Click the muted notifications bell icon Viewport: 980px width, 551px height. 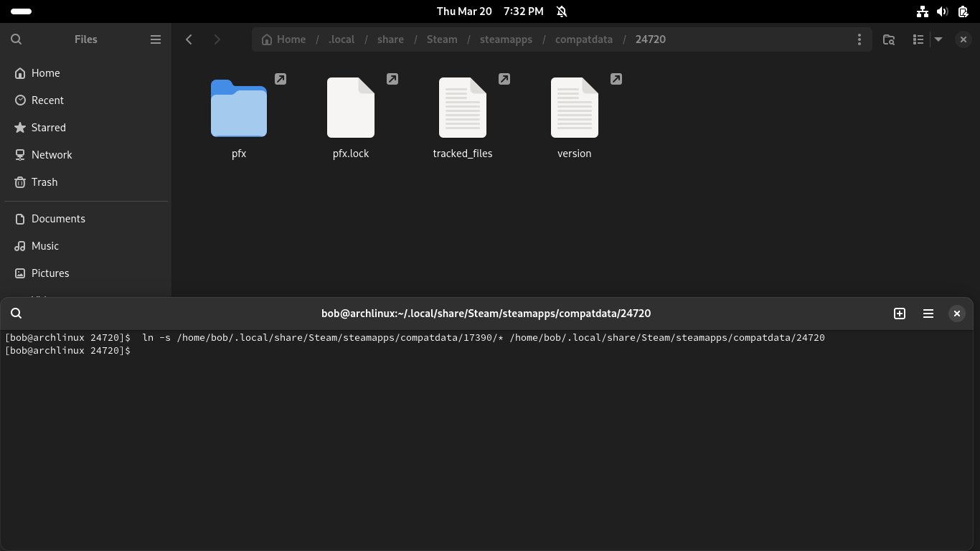562,11
